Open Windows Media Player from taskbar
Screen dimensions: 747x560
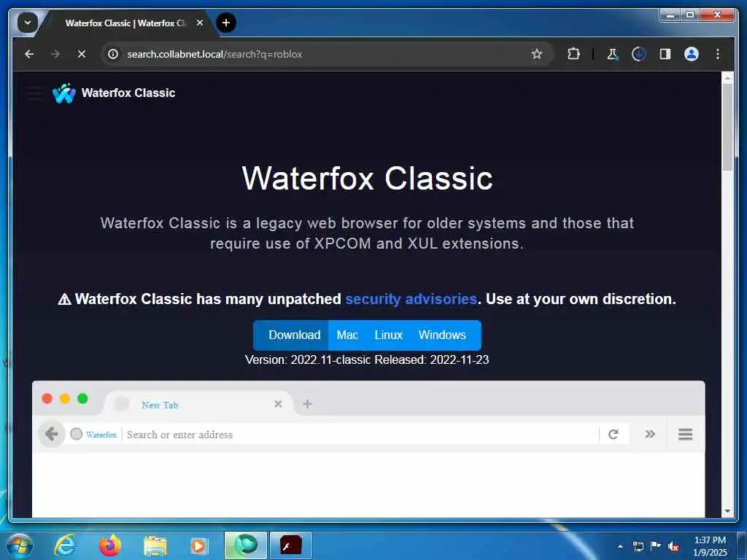198,545
